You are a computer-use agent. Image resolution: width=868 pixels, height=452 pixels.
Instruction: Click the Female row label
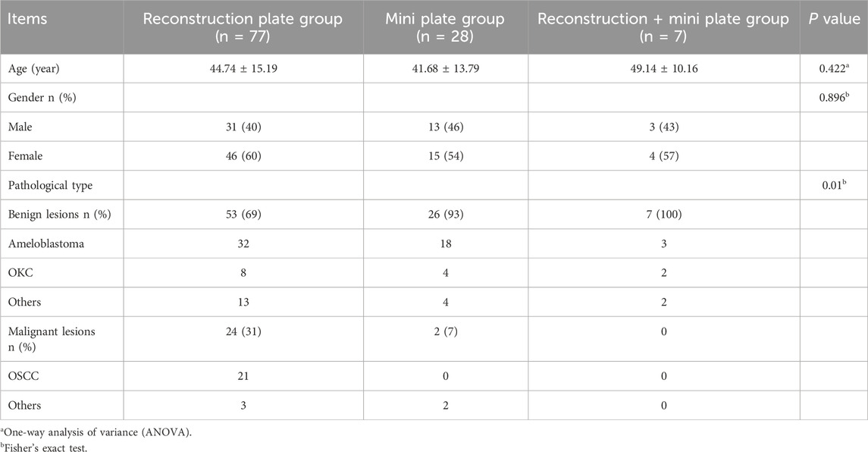[25, 155]
